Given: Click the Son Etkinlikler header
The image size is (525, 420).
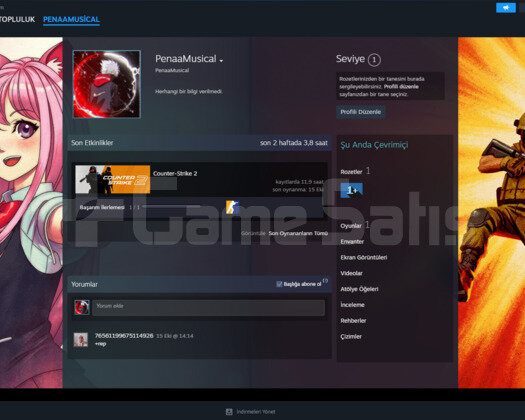Looking at the screenshot, I should pyautogui.click(x=92, y=143).
